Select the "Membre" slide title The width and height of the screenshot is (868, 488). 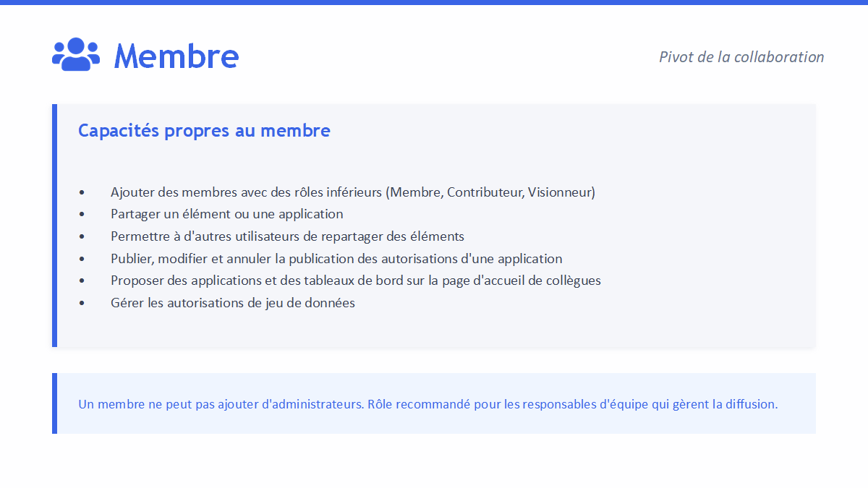(x=176, y=56)
